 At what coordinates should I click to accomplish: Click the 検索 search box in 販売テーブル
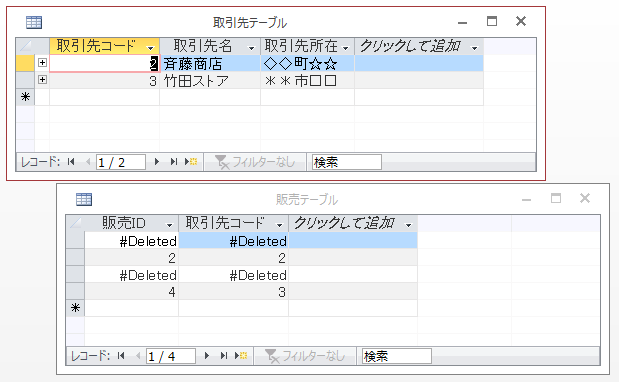[396, 356]
